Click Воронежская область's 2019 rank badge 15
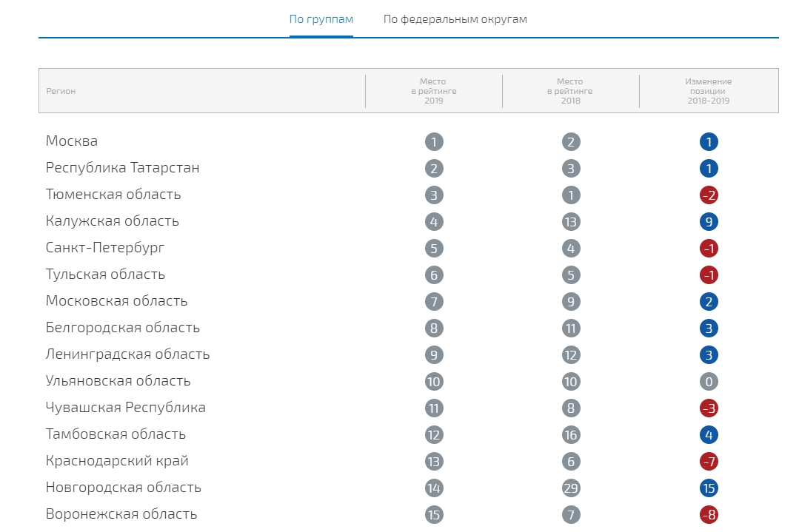 click(x=434, y=515)
